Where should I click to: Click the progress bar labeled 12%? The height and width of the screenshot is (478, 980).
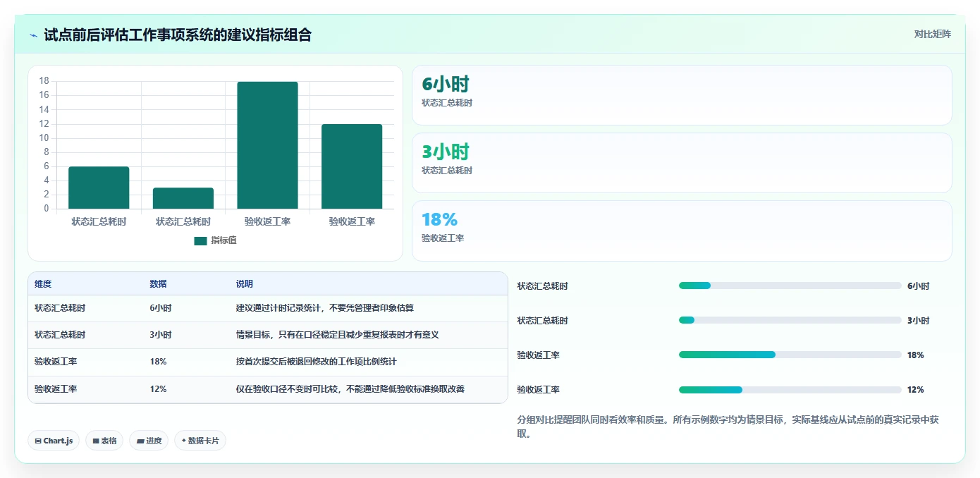790,389
